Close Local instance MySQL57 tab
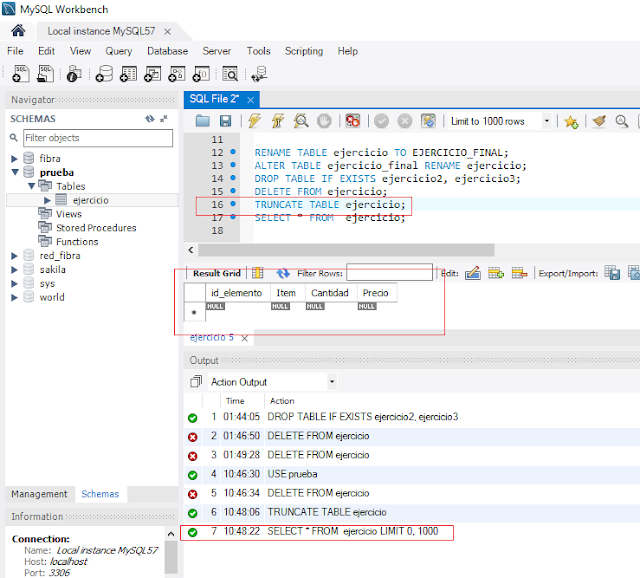Viewport: 640px width, 578px height. click(167, 31)
